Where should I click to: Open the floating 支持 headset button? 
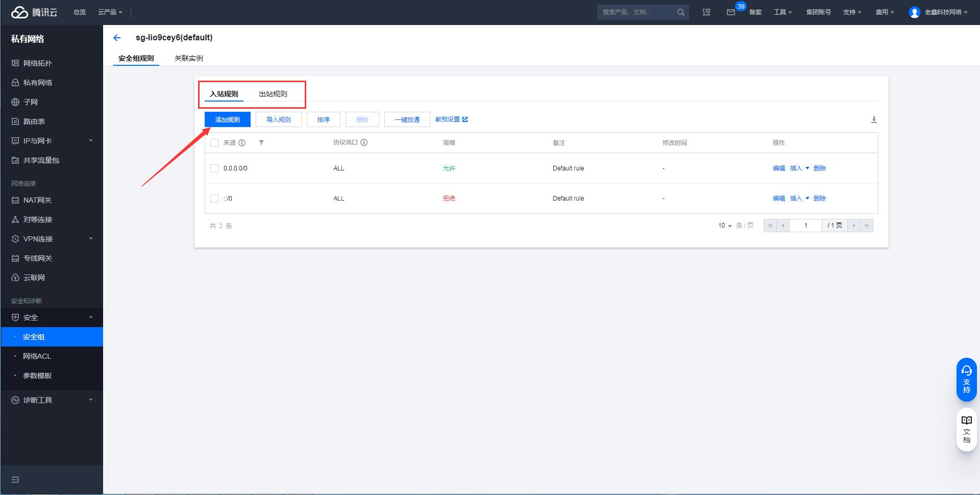[x=966, y=379]
